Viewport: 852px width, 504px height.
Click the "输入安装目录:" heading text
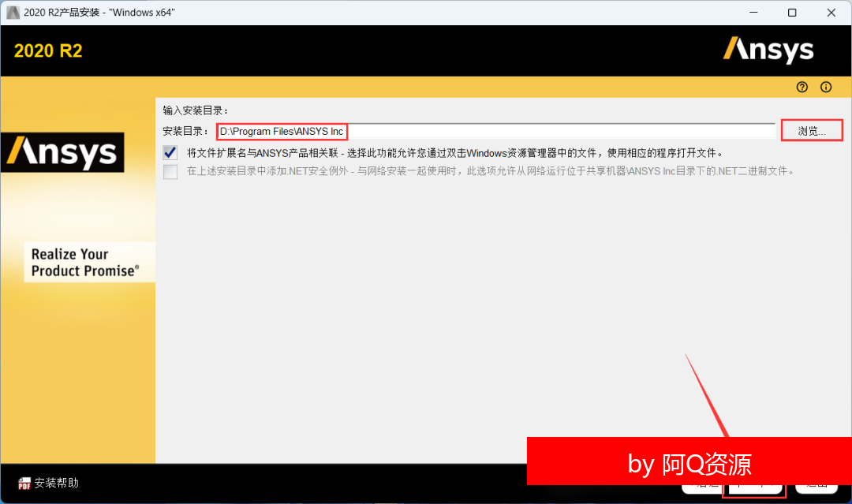tap(196, 110)
